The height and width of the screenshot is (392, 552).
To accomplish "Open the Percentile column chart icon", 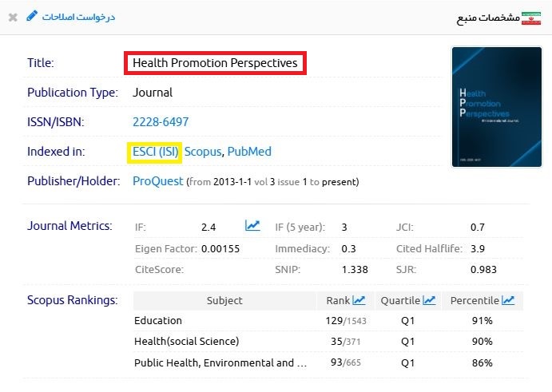I will coord(508,300).
